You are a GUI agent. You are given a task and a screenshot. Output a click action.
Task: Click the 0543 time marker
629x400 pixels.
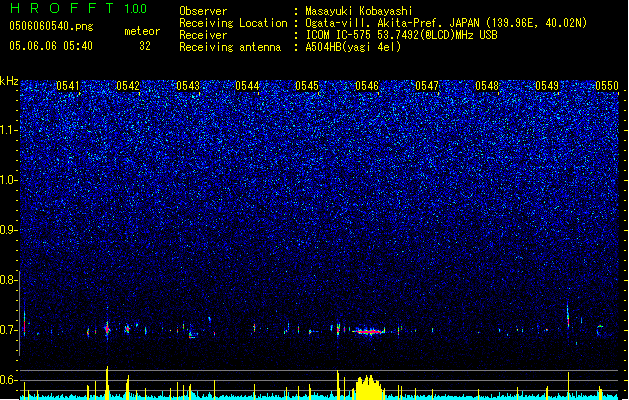[x=188, y=86]
